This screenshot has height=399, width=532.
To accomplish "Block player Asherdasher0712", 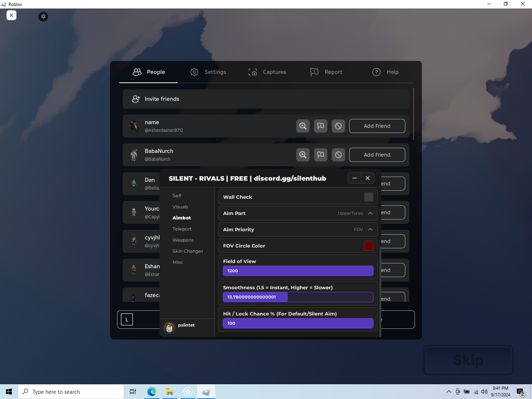I will click(x=338, y=126).
